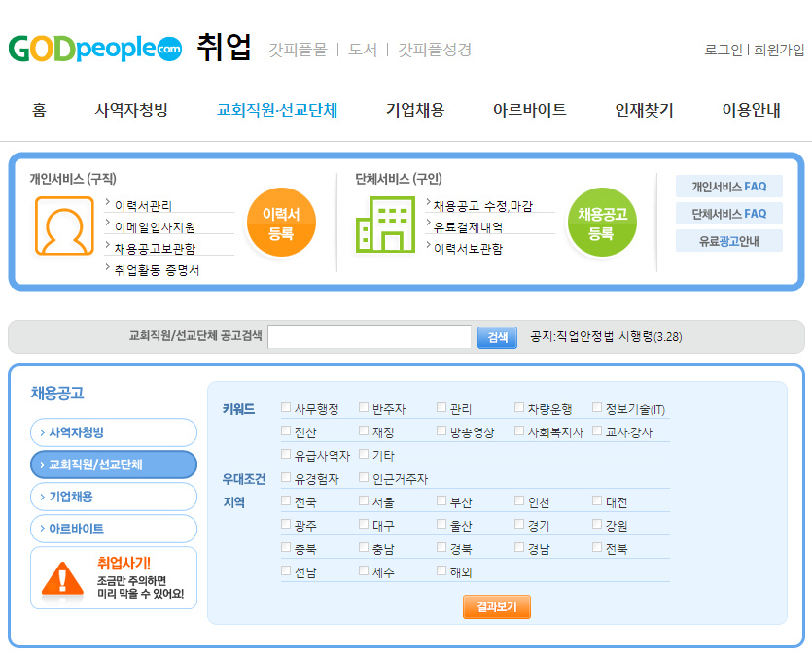Check the 해외 region box
812x654 pixels.
[441, 570]
